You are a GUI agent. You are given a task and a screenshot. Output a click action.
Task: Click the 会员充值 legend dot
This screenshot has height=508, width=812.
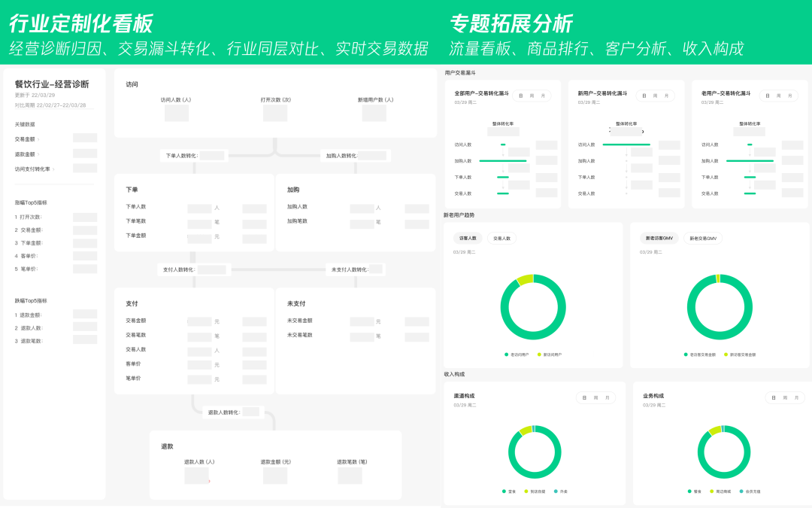pos(741,491)
